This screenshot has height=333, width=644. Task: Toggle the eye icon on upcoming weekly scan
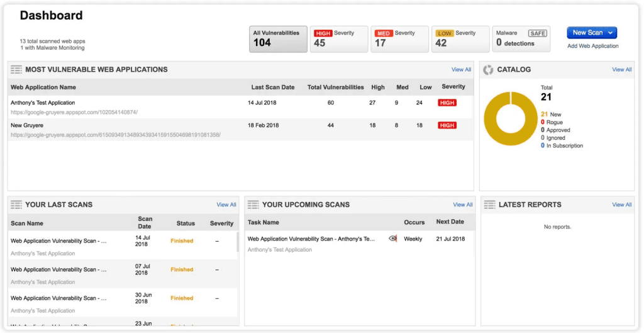coord(393,239)
